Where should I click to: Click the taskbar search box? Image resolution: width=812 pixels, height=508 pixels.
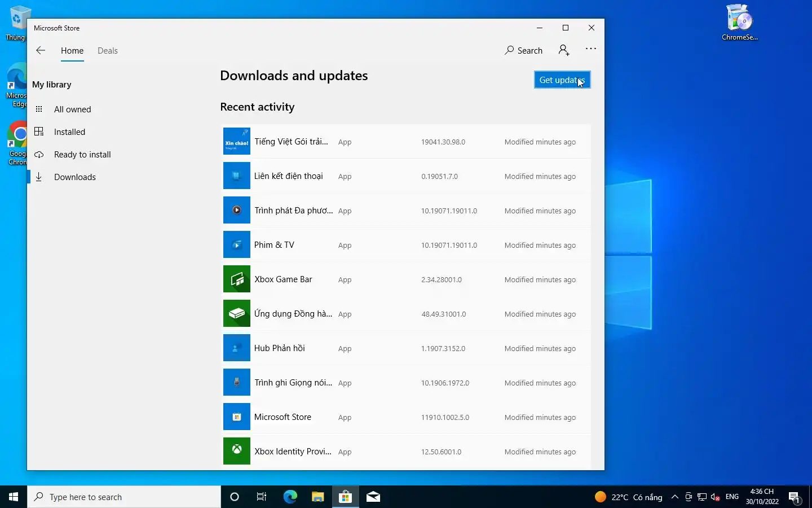click(124, 497)
